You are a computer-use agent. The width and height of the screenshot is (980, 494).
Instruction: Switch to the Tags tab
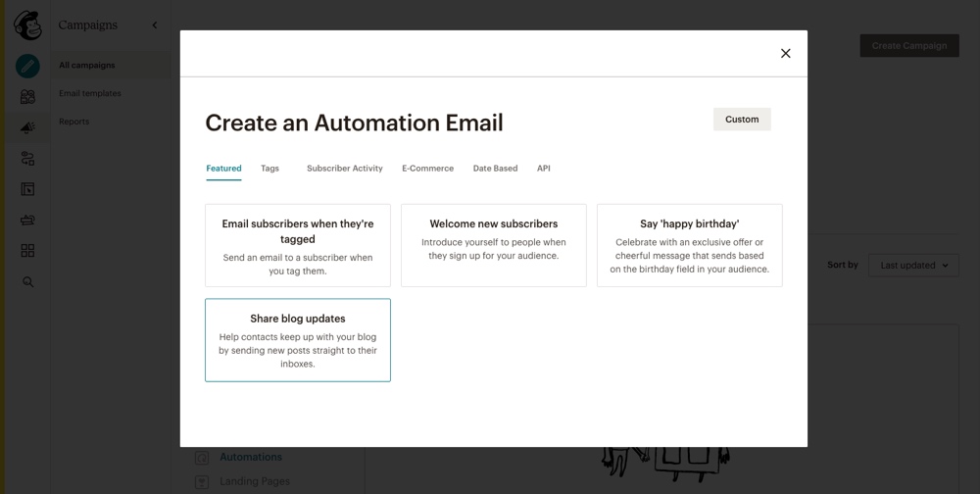[x=270, y=169]
